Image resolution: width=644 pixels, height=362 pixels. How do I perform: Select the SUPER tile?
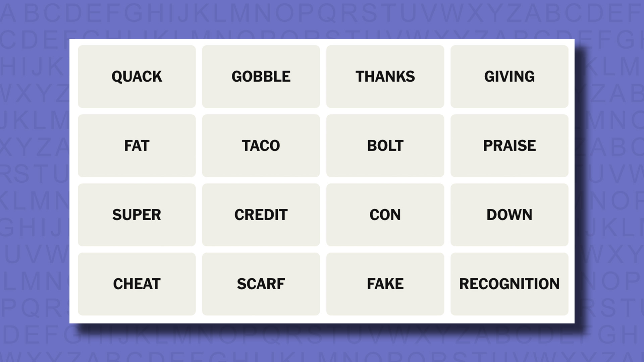coord(137,215)
